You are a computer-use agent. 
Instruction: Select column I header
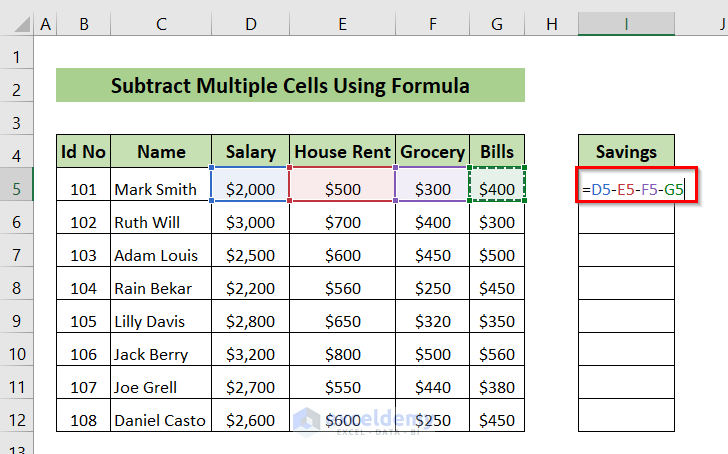(626, 23)
